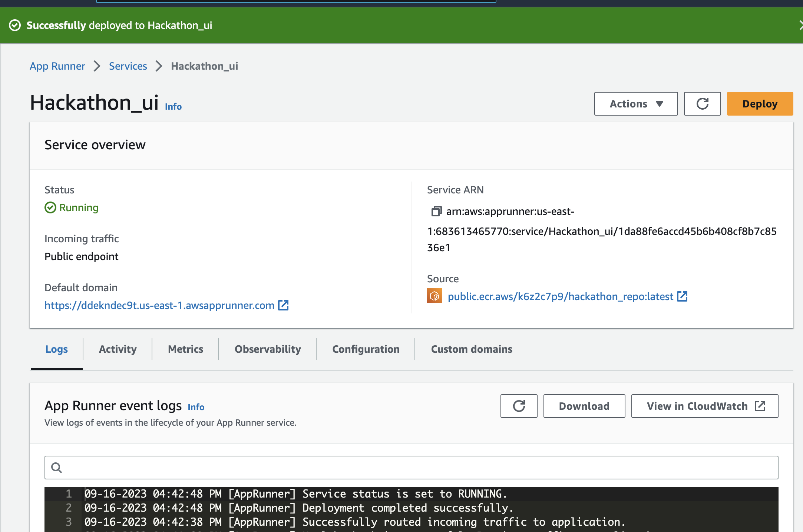The width and height of the screenshot is (803, 532).
Task: Click the Services breadcrumb link
Action: pos(128,66)
